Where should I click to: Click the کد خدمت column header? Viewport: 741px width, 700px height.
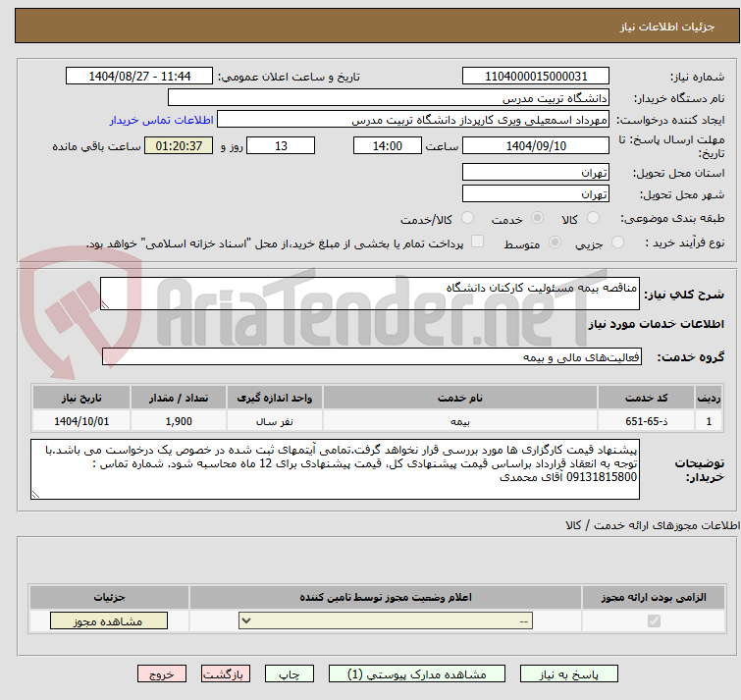(x=646, y=398)
